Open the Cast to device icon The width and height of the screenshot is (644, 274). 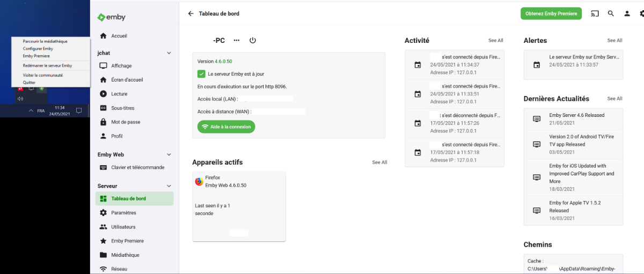595,13
